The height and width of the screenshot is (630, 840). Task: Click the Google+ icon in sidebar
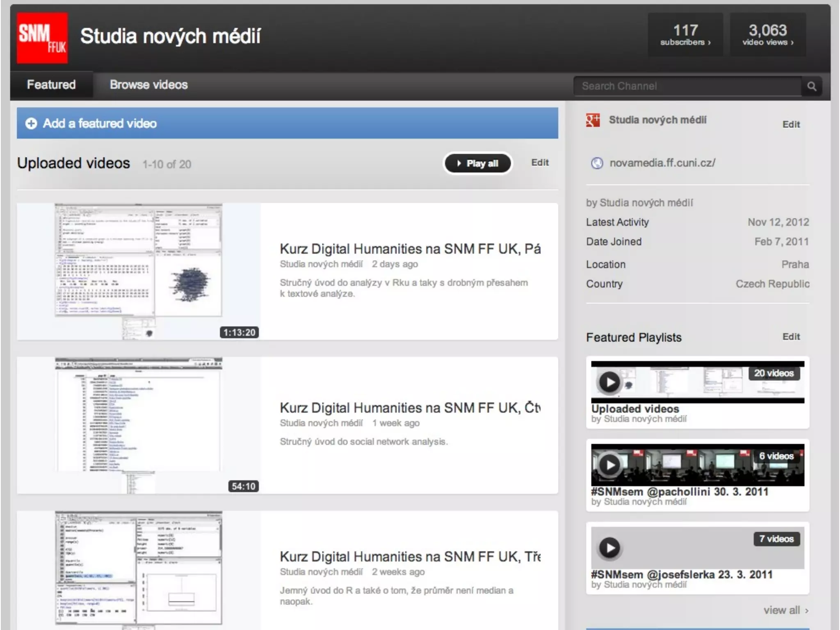pyautogui.click(x=593, y=120)
